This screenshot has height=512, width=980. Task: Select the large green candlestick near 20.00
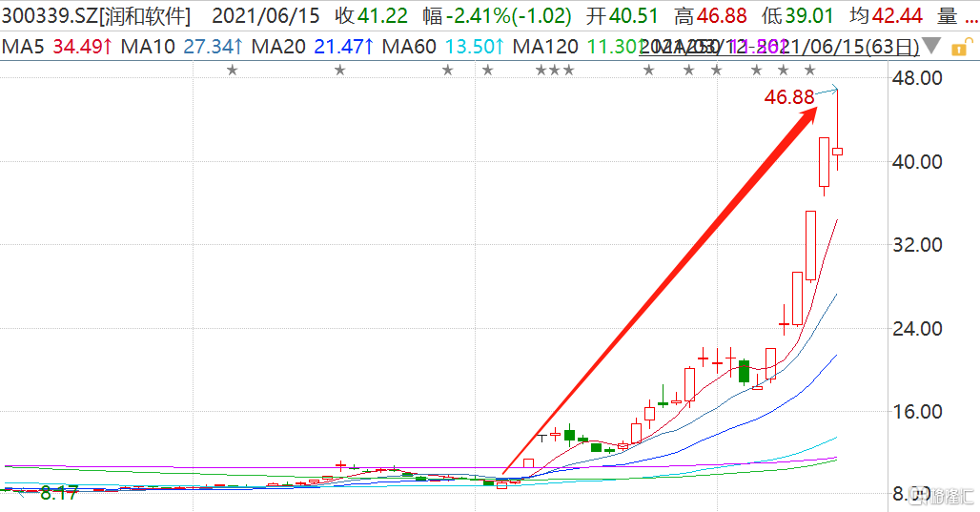744,371
